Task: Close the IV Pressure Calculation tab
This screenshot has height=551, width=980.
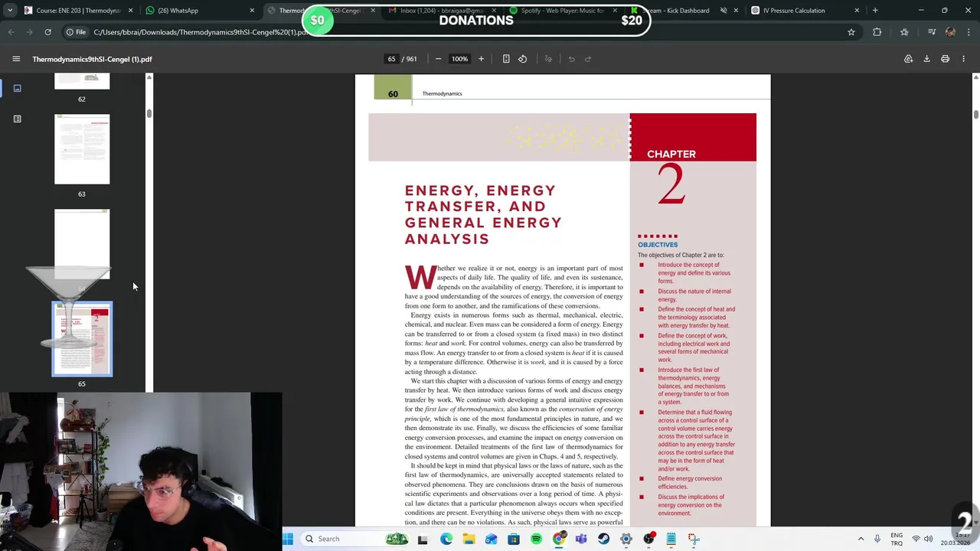Action: (857, 11)
